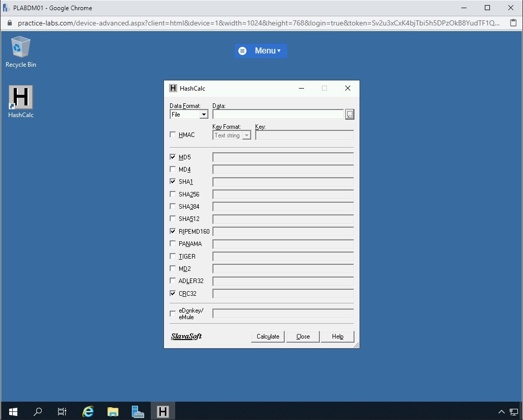The width and height of the screenshot is (523, 420).
Task: Click the taskbar search magnifier icon
Action: point(38,411)
